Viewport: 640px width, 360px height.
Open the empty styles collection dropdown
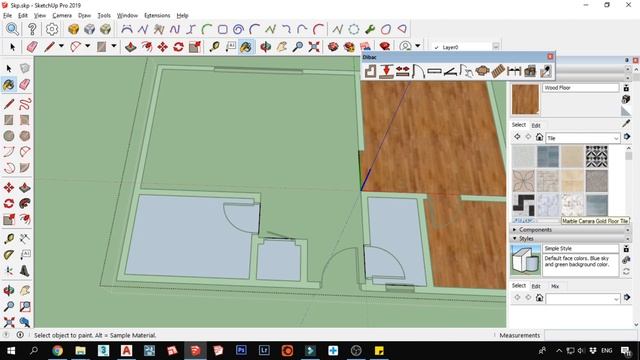[x=583, y=298]
